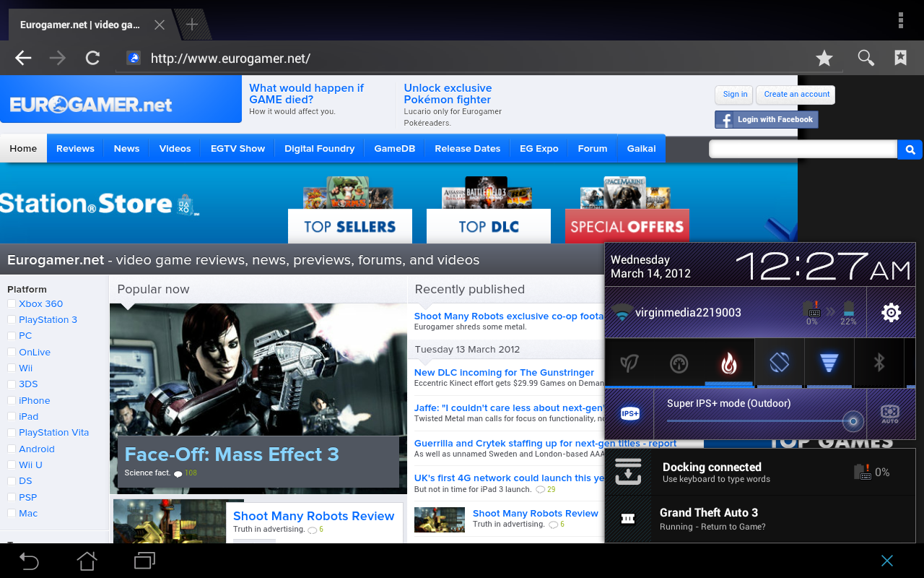
Task: Open the Docking connected notification
Action: click(x=759, y=473)
